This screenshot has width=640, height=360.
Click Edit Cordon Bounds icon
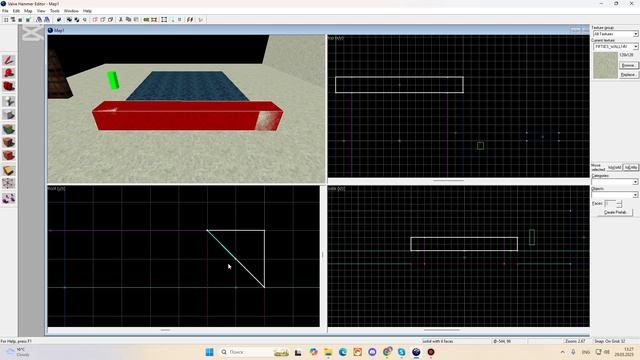click(x=154, y=20)
